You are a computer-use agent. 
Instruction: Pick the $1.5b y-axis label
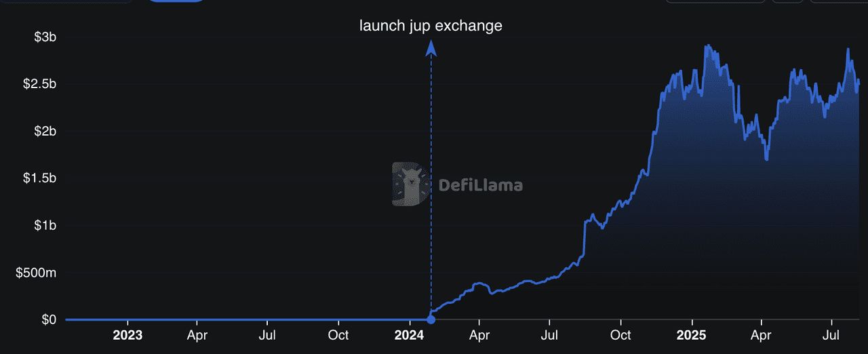click(39, 178)
